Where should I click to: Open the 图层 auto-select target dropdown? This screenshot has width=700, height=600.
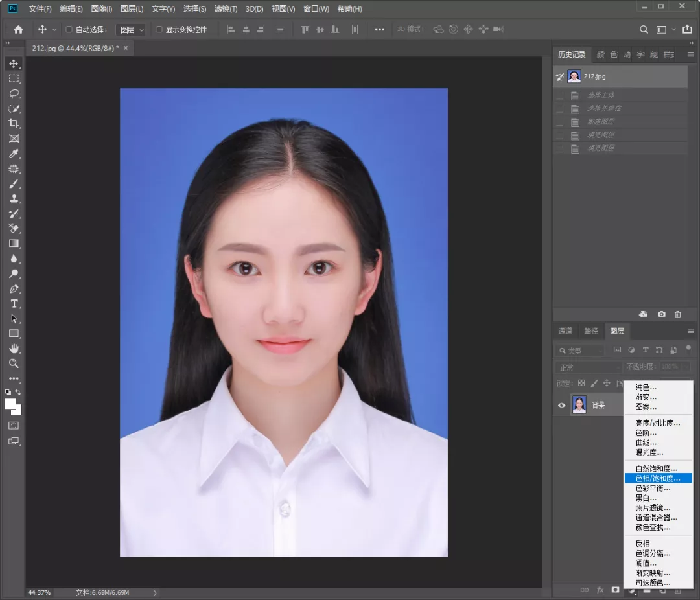coord(131,30)
